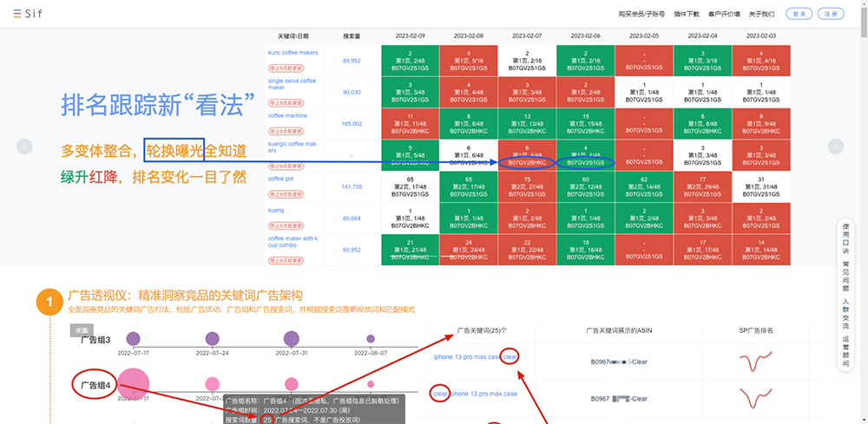Advance to next carousel slide arrow

coord(835,147)
